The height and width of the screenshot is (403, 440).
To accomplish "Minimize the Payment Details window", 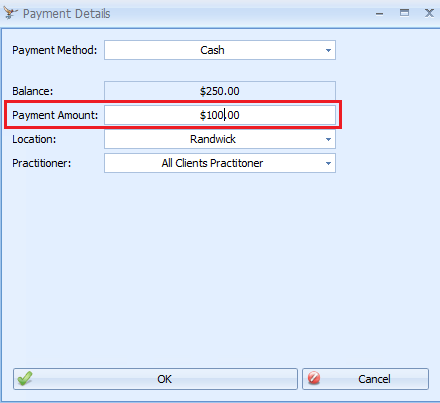I will [x=379, y=14].
